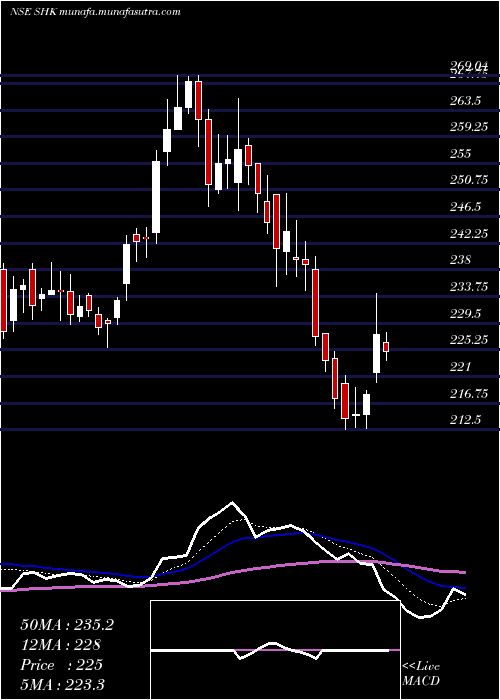Click the 233.75 price axis label
This screenshot has width=500, height=700.
(x=469, y=287)
